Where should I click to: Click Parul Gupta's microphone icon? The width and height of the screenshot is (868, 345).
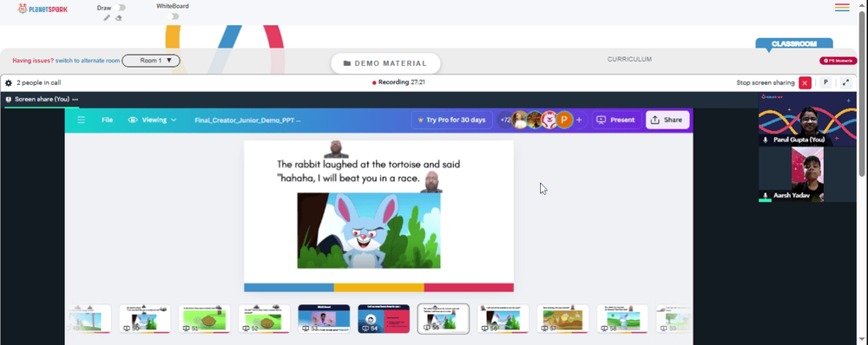[765, 140]
